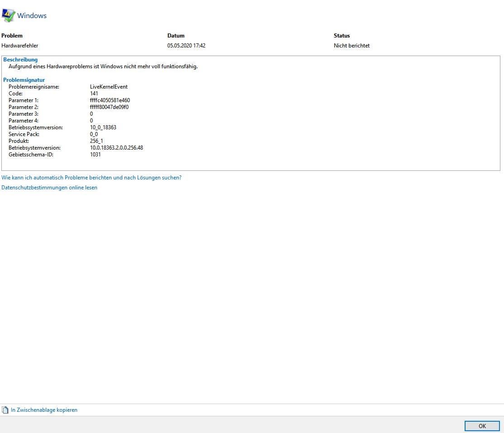Click the 'Problemereignisame:' label
The width and height of the screenshot is (504, 433).
[x=34, y=87]
